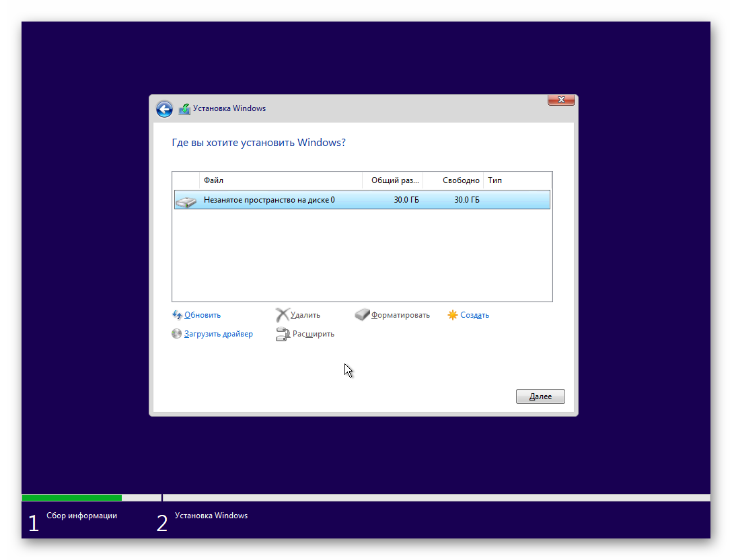Select Незанятое пространство на диске 0 row
The image size is (732, 560).
point(362,200)
